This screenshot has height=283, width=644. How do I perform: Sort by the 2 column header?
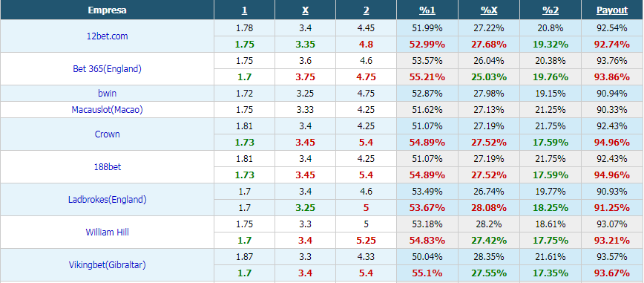pos(366,10)
